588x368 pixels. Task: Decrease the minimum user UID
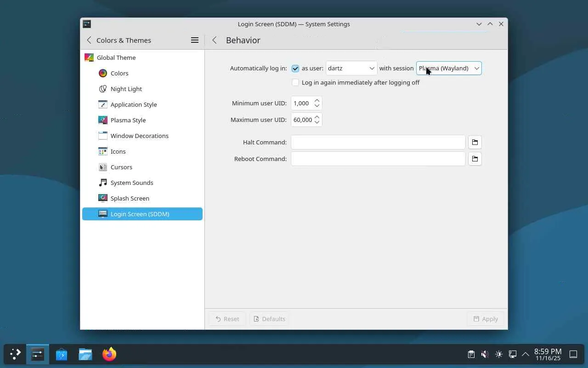[x=317, y=106]
